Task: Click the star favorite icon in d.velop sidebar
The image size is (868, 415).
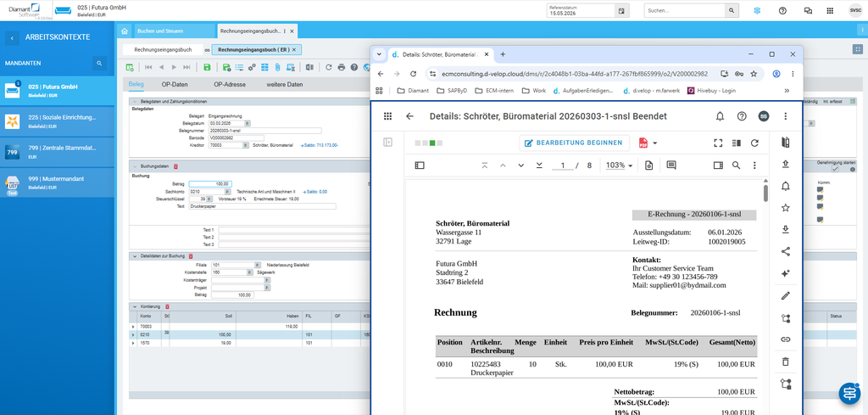Action: 785,208
